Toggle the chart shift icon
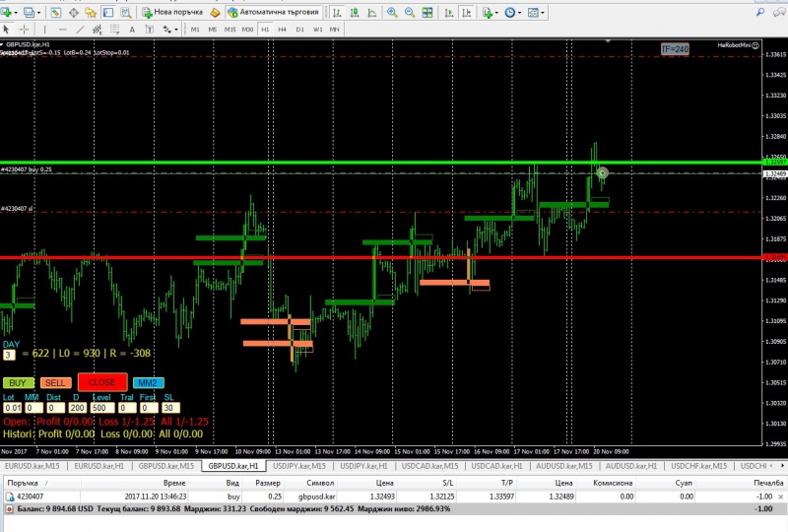 [466, 12]
